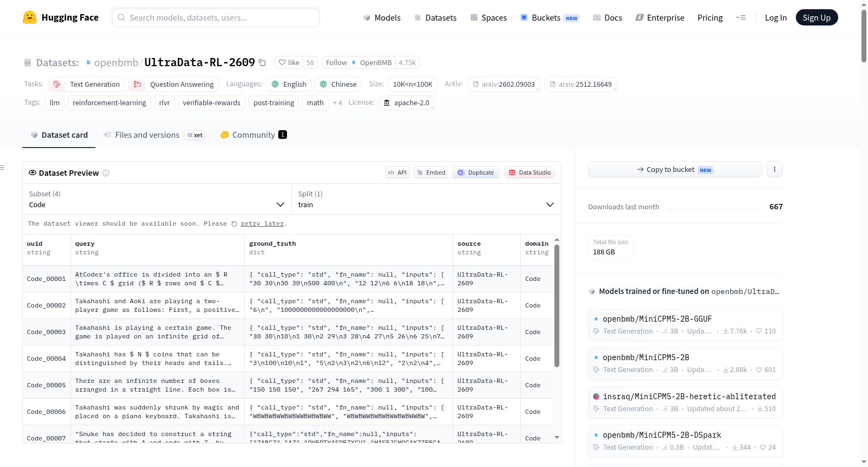868x467 pixels.
Task: Open the Pricing page
Action: (x=710, y=17)
